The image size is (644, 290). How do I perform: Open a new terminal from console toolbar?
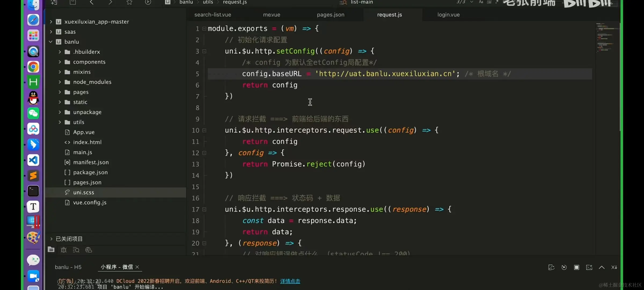[x=589, y=267]
